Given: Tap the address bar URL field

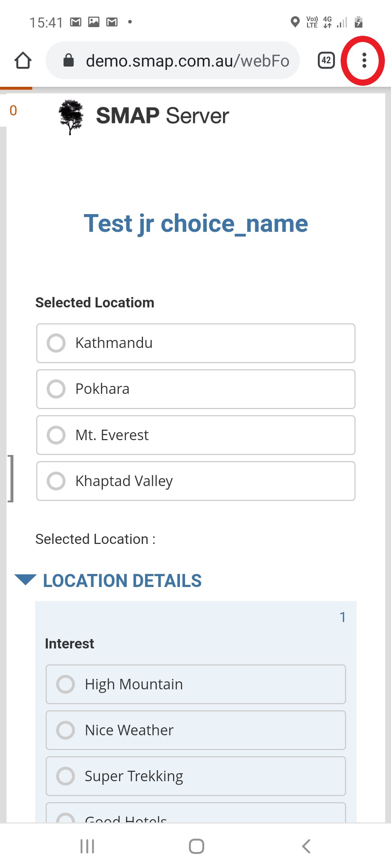Looking at the screenshot, I should point(187,60).
